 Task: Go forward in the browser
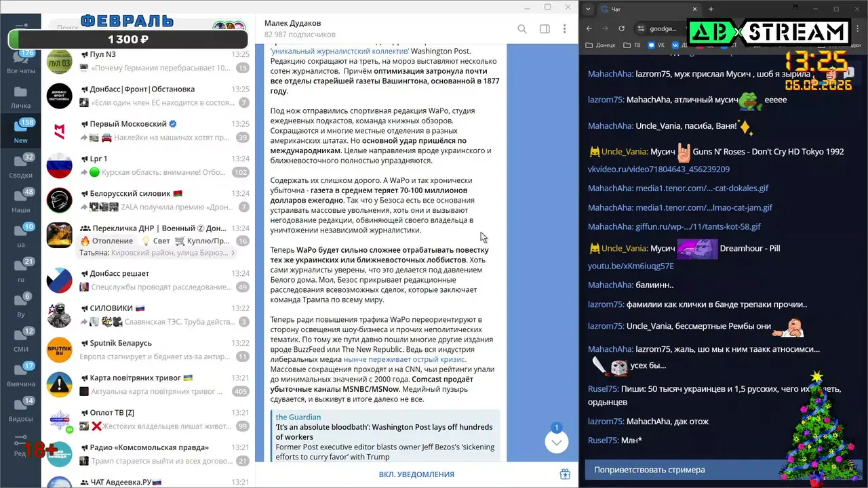pyautogui.click(x=605, y=28)
